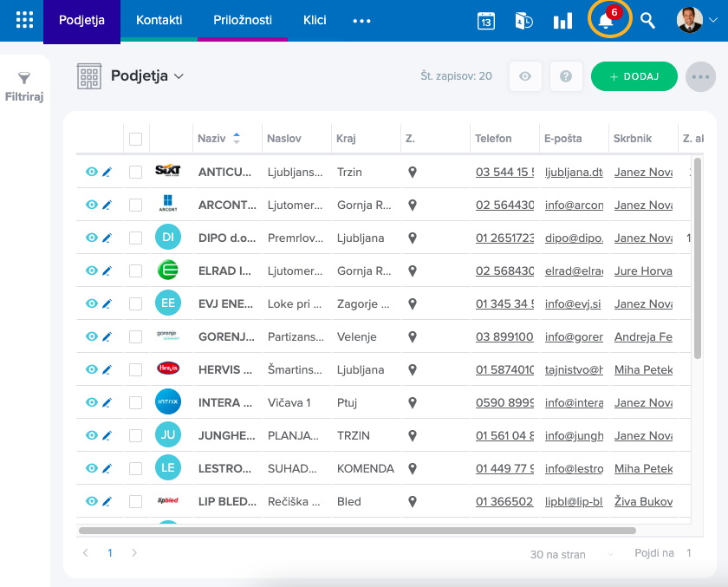The width and height of the screenshot is (728, 587).
Task: Click the info@evj.si email link
Action: [573, 303]
